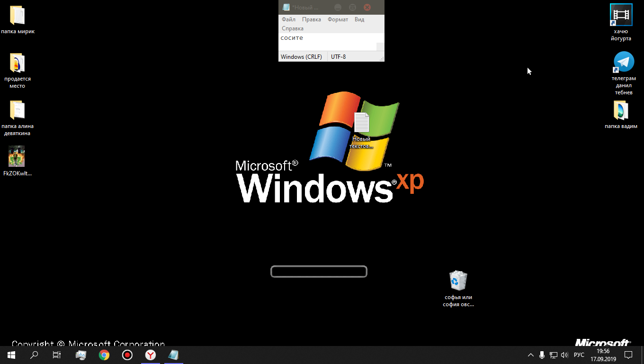
Task: Select the «папка вадим» folder icon
Action: (x=621, y=110)
